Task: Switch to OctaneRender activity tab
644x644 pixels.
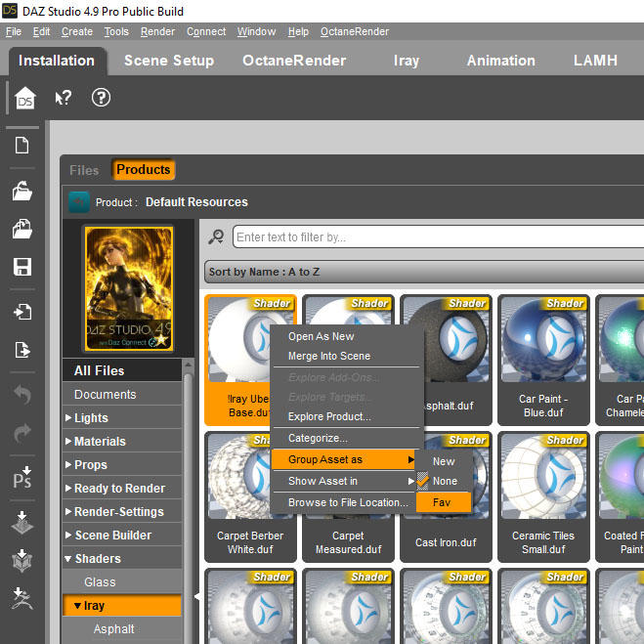Action: (294, 61)
